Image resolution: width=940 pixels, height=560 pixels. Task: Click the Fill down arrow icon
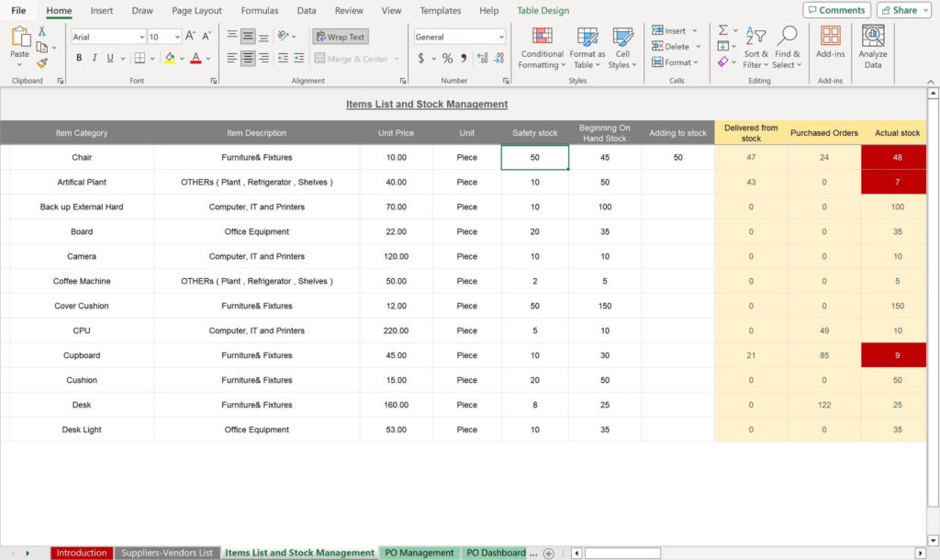pos(723,46)
